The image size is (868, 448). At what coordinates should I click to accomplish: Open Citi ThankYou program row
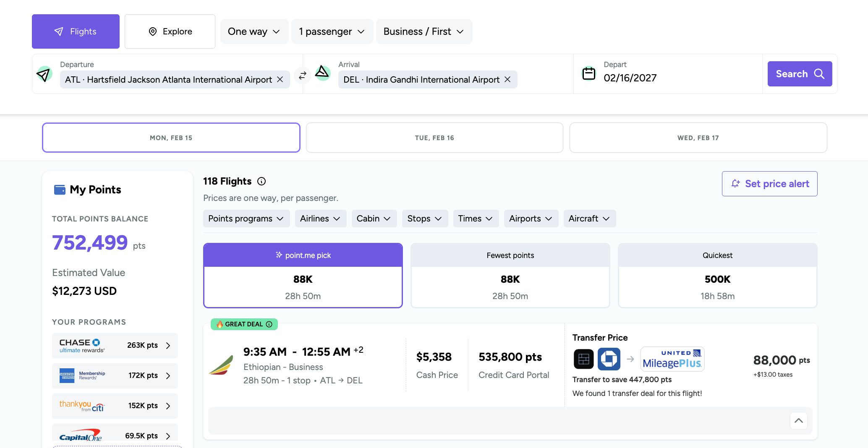click(x=115, y=406)
